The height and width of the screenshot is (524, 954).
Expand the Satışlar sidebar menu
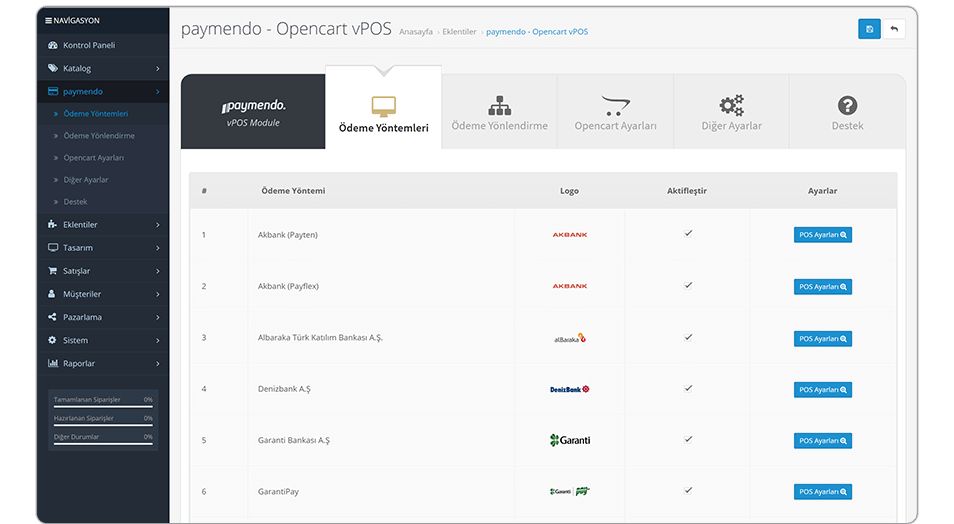[x=103, y=271]
